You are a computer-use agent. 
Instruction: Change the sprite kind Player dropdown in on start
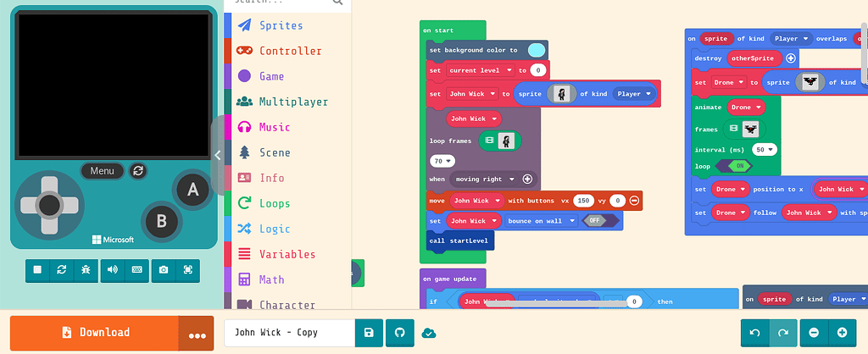pos(634,94)
